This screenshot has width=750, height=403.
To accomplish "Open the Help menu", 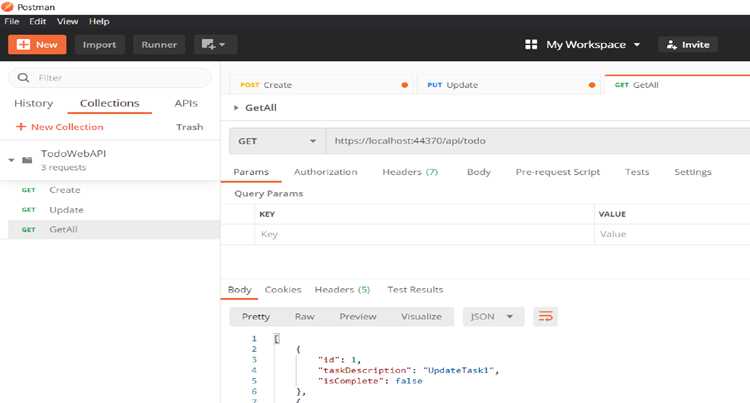I will point(99,22).
